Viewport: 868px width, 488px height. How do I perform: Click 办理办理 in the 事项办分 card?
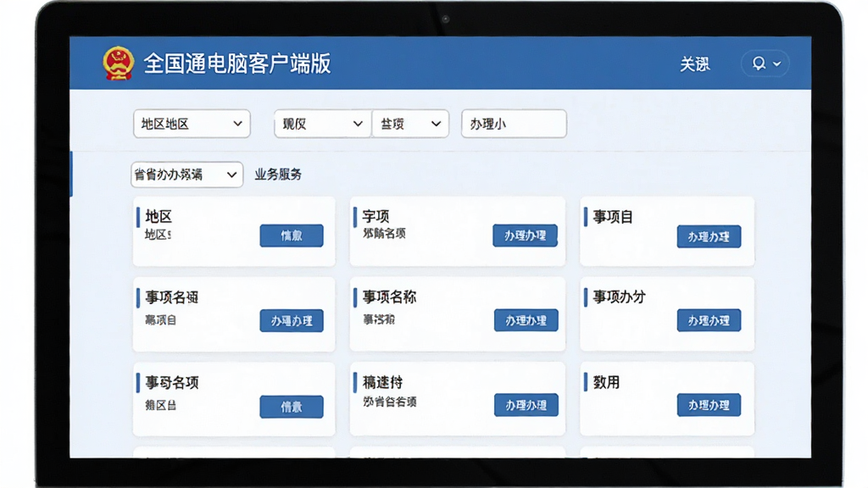pyautogui.click(x=709, y=319)
